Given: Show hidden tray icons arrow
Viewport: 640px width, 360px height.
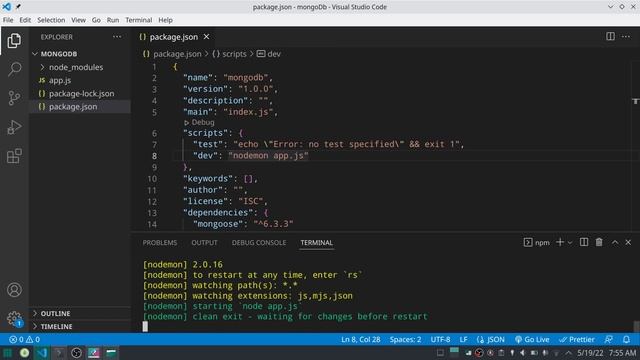Looking at the screenshot, I should pyautogui.click(x=569, y=353).
